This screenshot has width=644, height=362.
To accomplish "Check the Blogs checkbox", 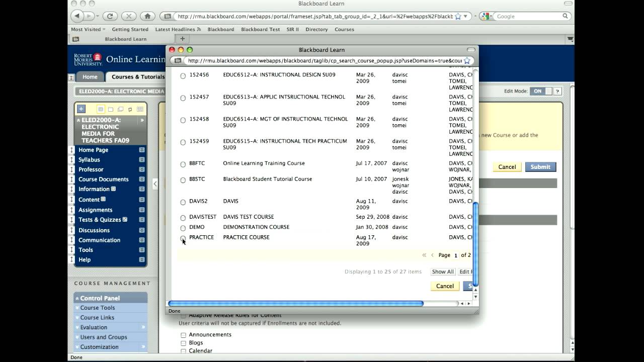I will click(183, 343).
